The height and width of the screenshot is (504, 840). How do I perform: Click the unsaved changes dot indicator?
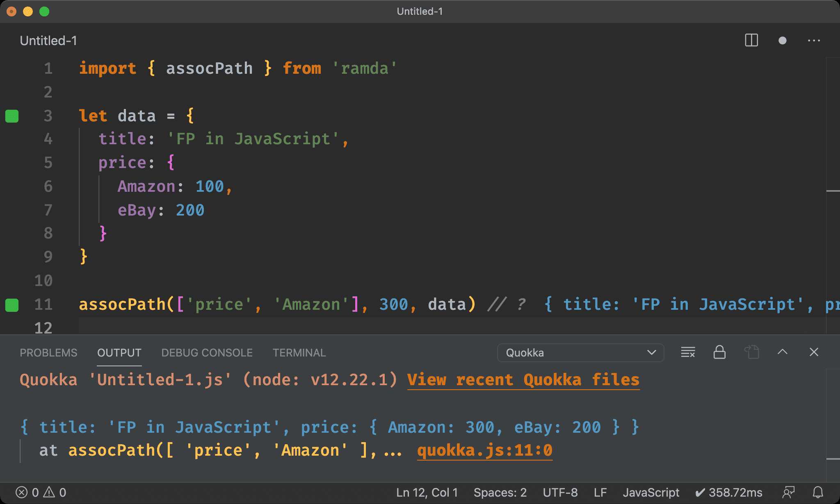(783, 41)
